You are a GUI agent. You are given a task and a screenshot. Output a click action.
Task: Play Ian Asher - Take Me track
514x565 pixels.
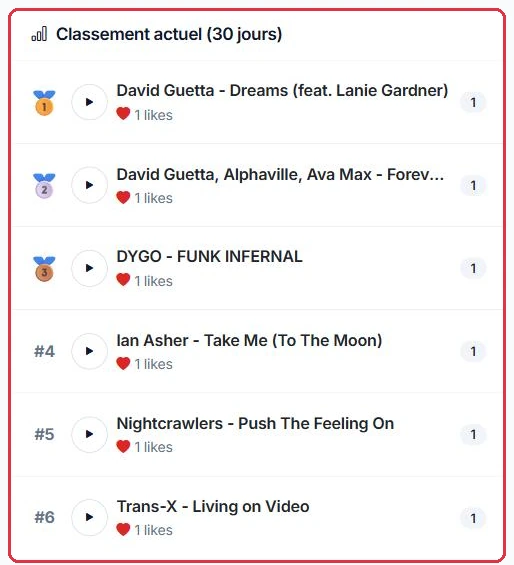tap(89, 351)
